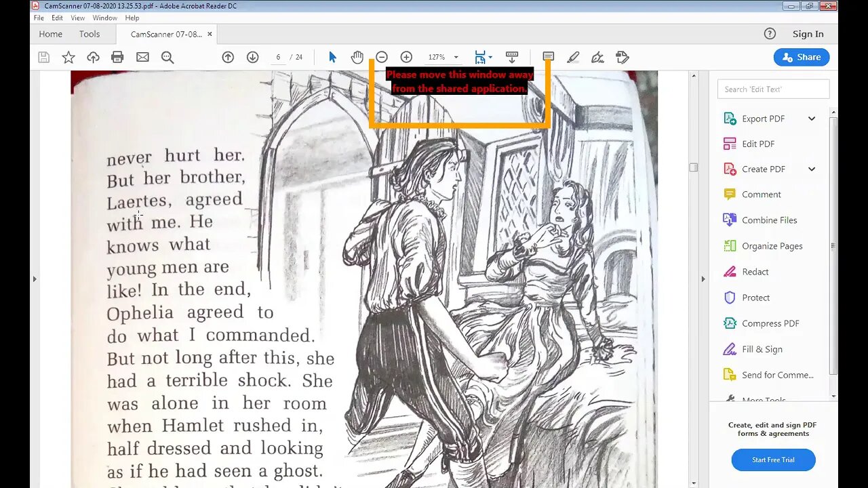Open the Edit menu

pyautogui.click(x=58, y=18)
